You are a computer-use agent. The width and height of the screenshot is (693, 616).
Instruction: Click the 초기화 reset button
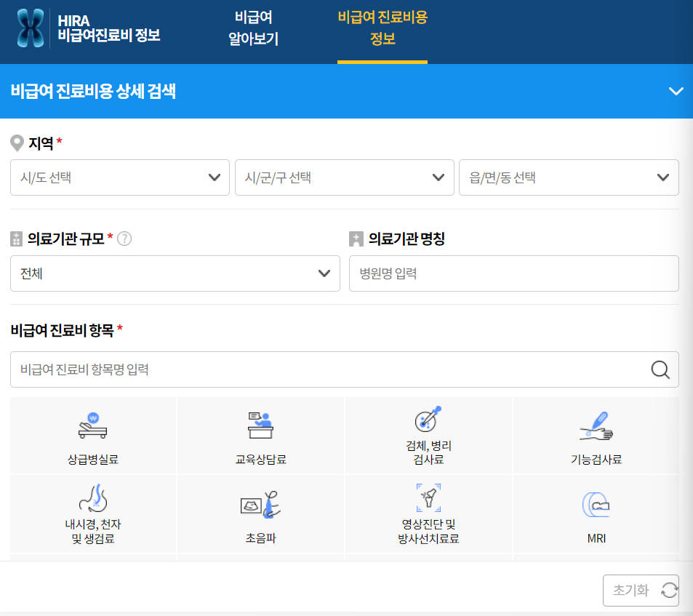641,590
